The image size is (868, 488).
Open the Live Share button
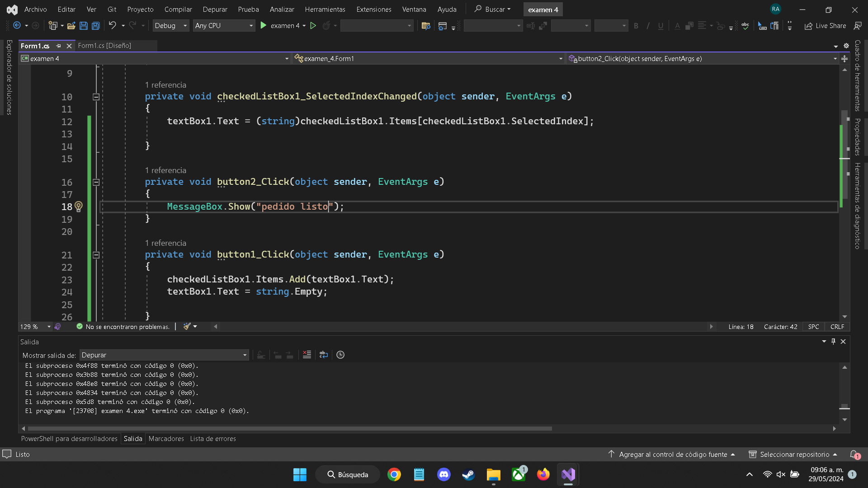click(x=826, y=26)
